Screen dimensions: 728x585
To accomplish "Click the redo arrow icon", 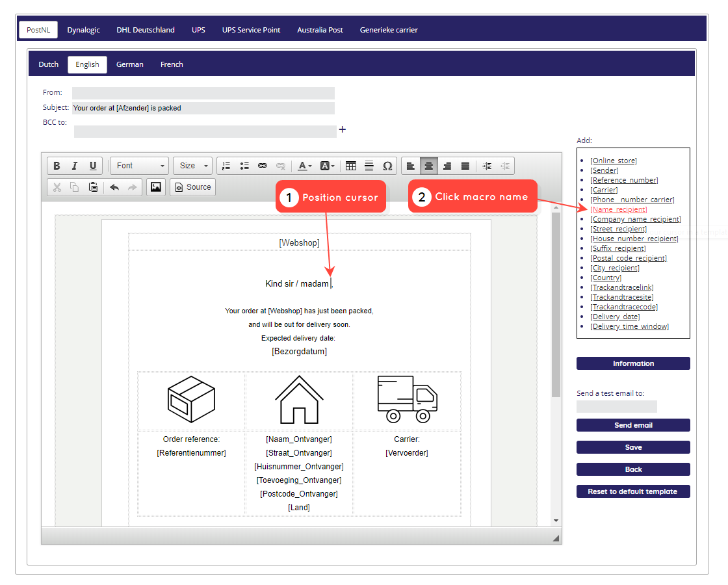I will pos(133,187).
